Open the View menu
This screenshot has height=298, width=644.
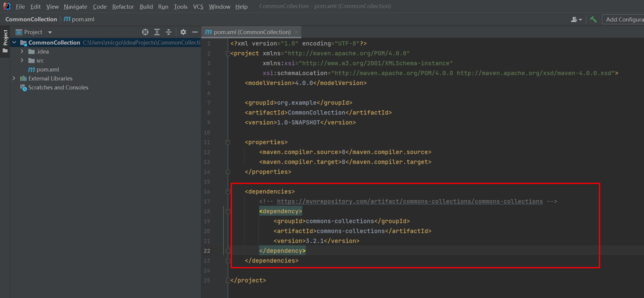point(52,6)
